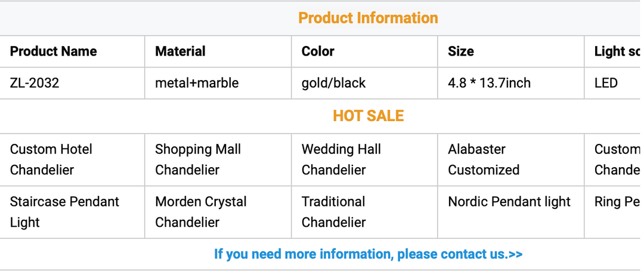Viewport: 644px width, 271px height.
Task: Open the contact us link for more information
Action: click(368, 254)
